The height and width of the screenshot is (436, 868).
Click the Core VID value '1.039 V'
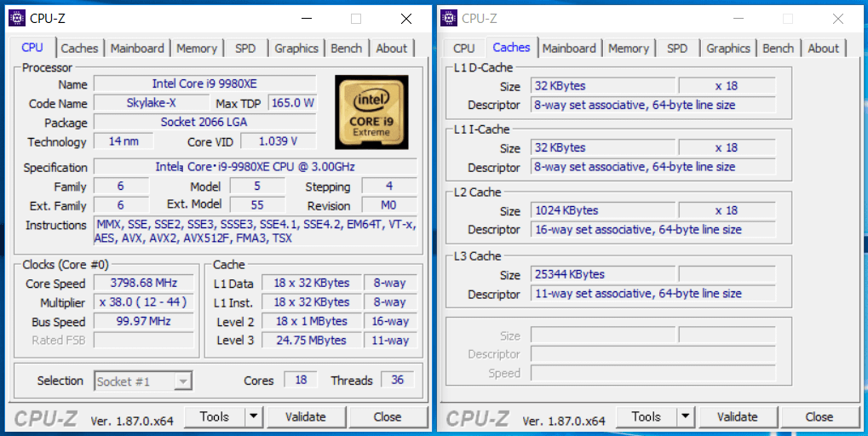(279, 141)
